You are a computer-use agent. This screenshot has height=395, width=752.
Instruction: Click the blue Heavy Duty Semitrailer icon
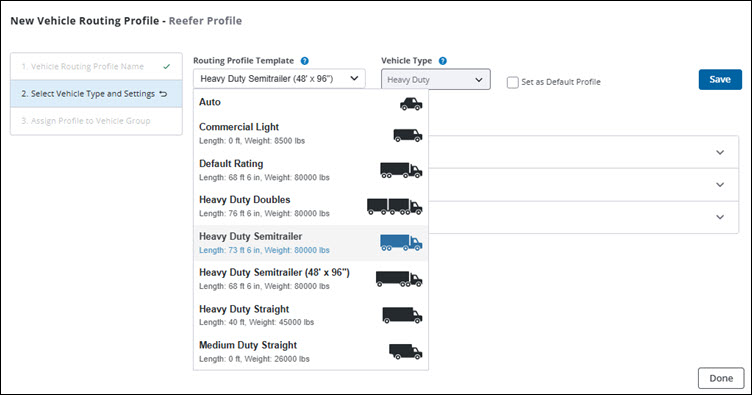(401, 243)
